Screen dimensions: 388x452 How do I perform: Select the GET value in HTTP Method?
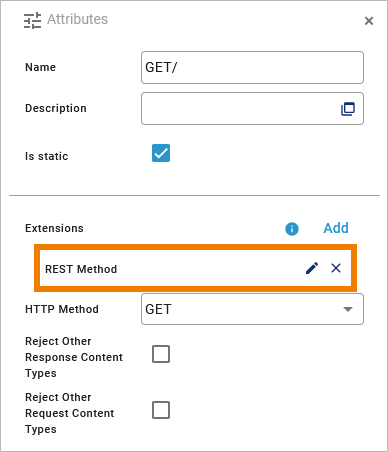point(158,309)
